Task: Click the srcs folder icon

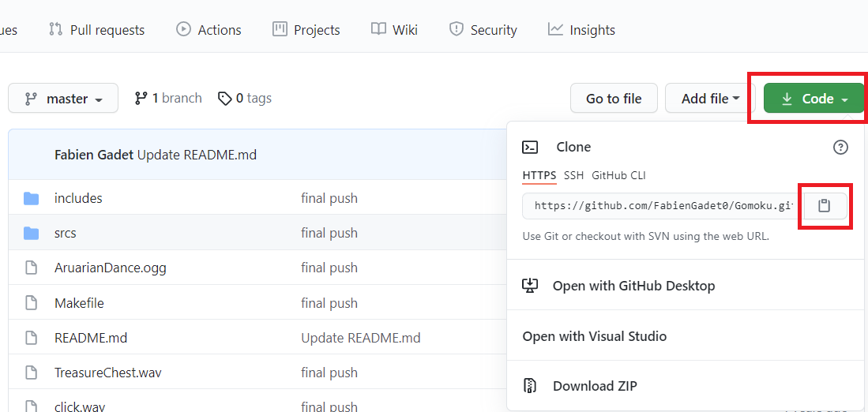Action: tap(32, 234)
